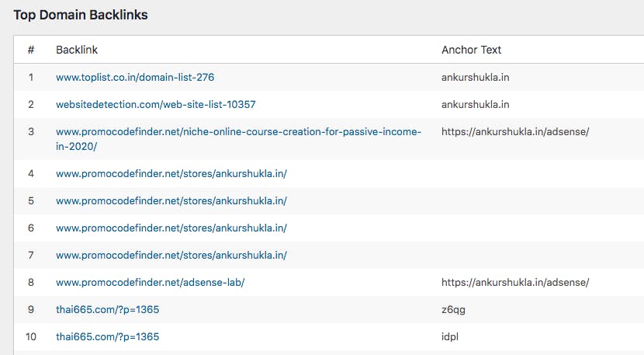Select the adsense anchor text URL in row 8
The width and height of the screenshot is (644, 355).
[515, 282]
